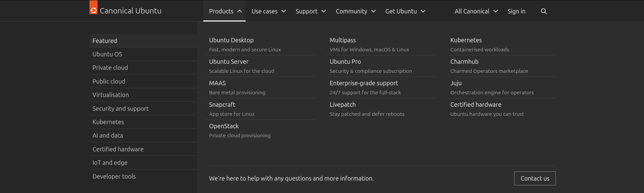
Task: Click 'Security & compliance subscription' text
Action: (x=371, y=71)
